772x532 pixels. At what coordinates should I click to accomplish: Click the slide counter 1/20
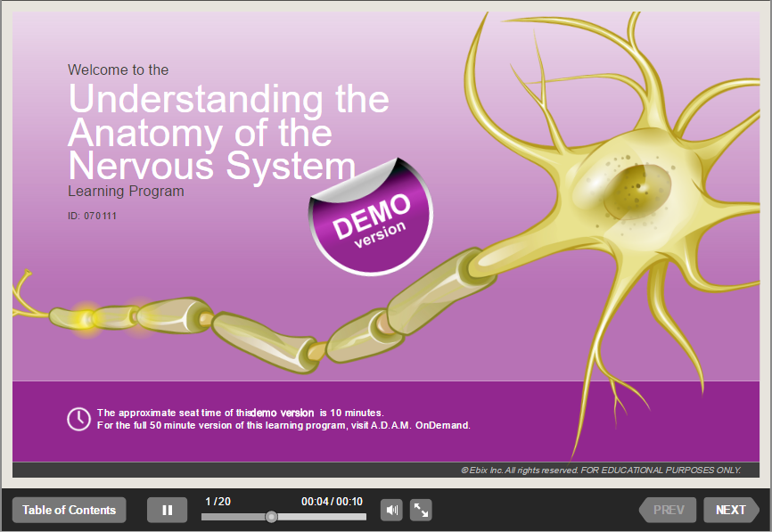coord(218,502)
